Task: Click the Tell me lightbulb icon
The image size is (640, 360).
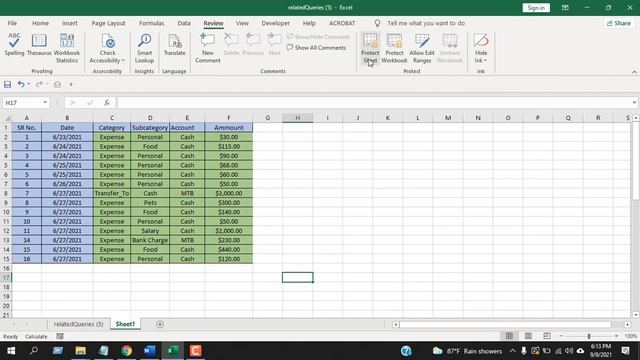Action: (377, 23)
